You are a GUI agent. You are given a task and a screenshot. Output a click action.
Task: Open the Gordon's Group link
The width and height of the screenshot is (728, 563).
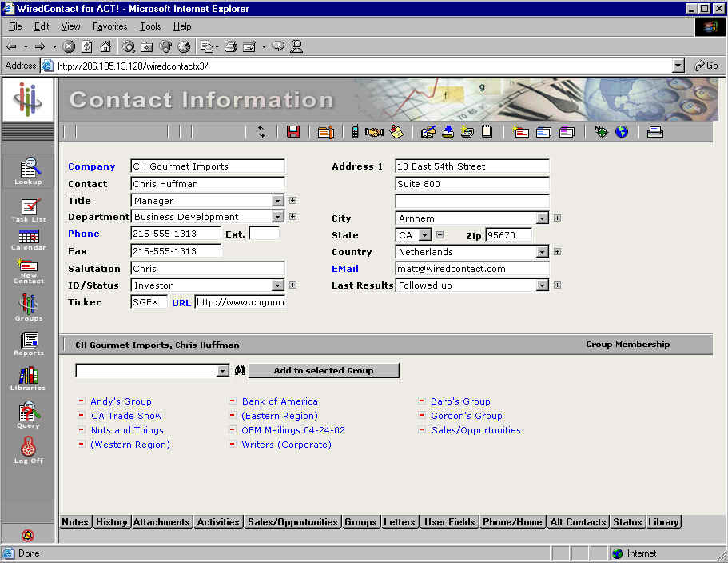pyautogui.click(x=467, y=416)
